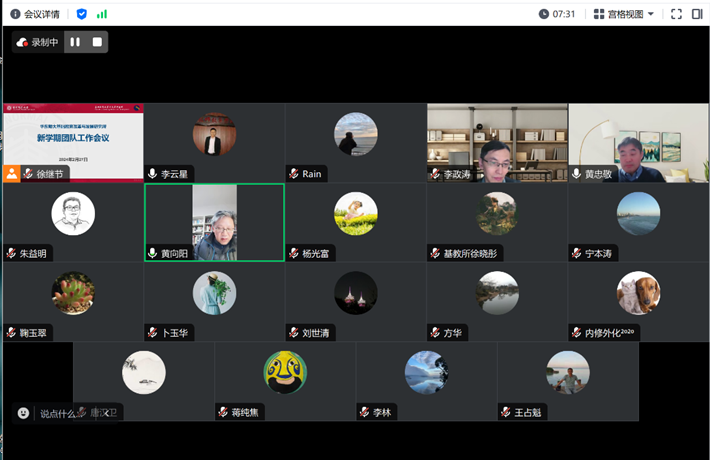Click 李政涛's muted microphone icon
This screenshot has height=460, width=710.
[x=435, y=174]
